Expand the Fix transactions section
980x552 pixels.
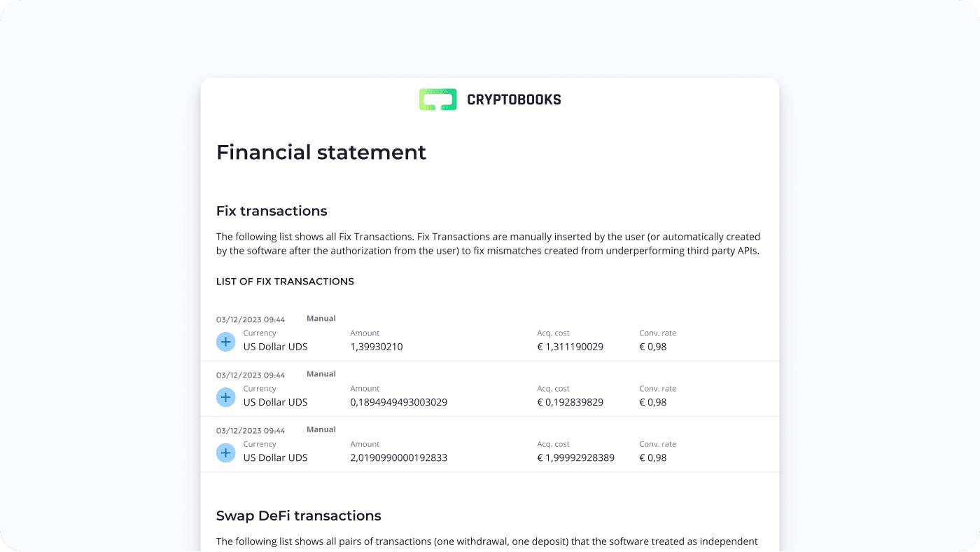click(272, 211)
